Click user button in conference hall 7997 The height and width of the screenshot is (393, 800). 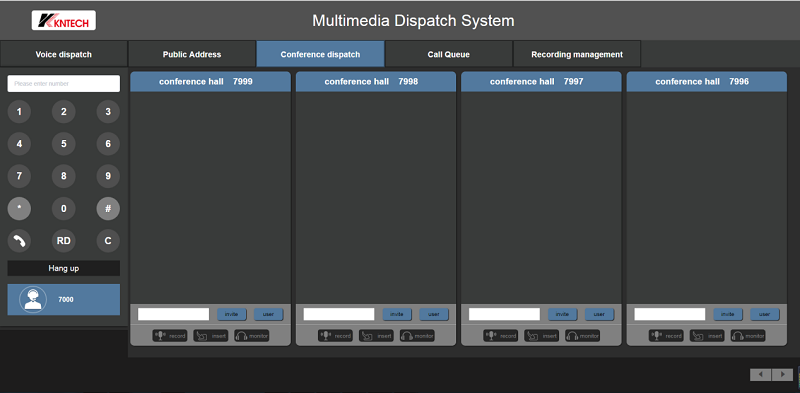click(x=599, y=314)
